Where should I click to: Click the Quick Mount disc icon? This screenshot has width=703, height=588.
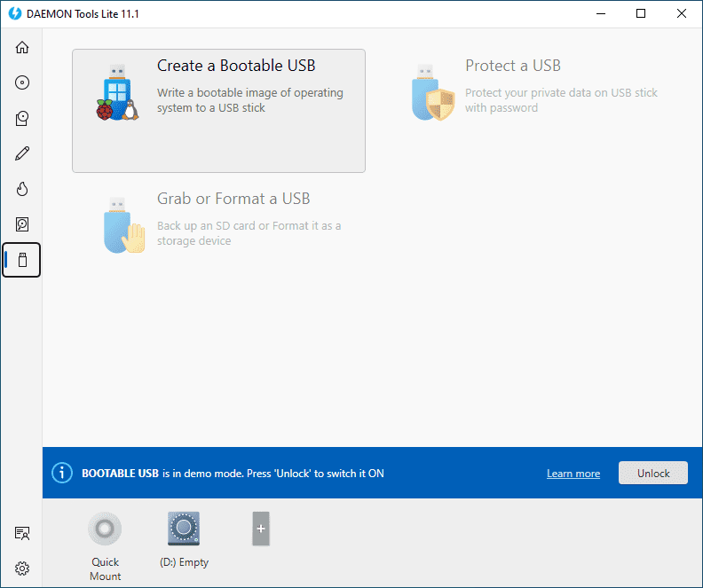(x=105, y=529)
